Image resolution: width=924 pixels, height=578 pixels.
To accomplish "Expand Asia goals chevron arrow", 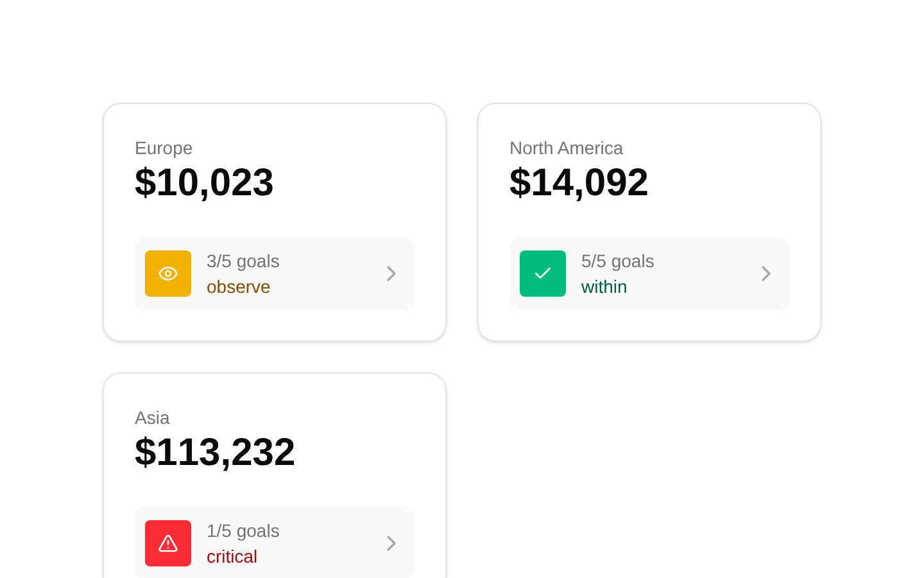I will pos(391,543).
